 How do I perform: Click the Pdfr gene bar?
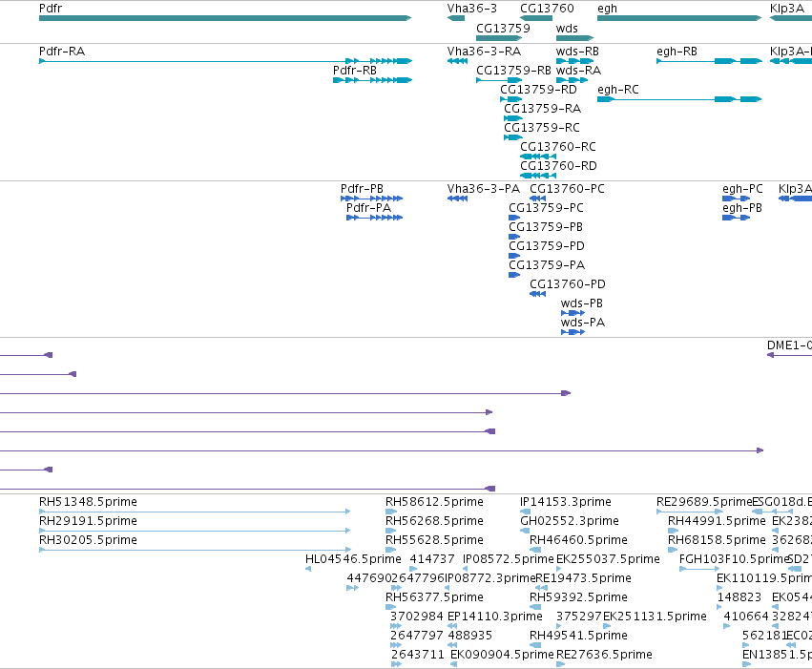(225, 18)
